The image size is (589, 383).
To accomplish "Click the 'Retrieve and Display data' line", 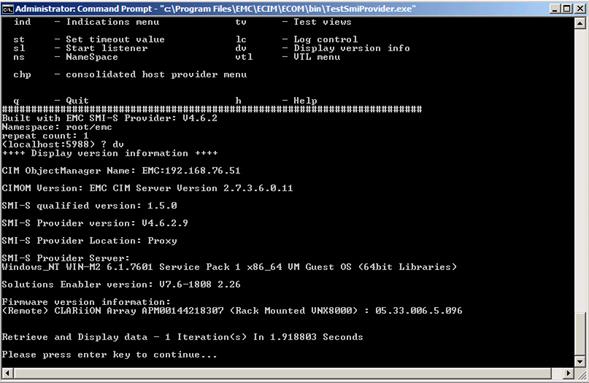I will tap(183, 337).
